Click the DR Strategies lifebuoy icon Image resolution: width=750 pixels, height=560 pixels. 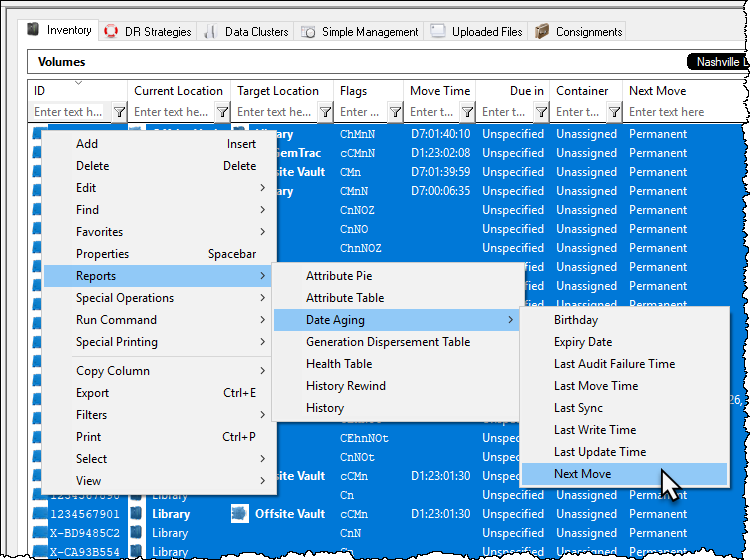pos(111,32)
